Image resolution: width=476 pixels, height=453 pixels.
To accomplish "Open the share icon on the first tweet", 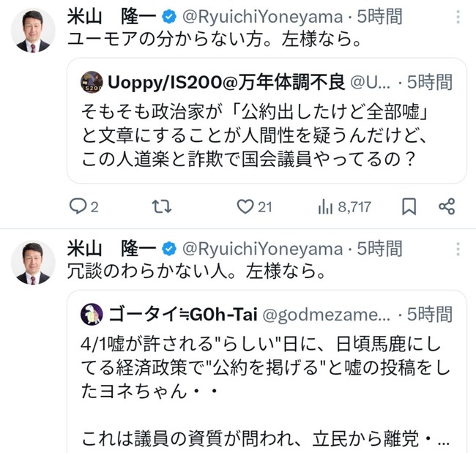I will 447,207.
